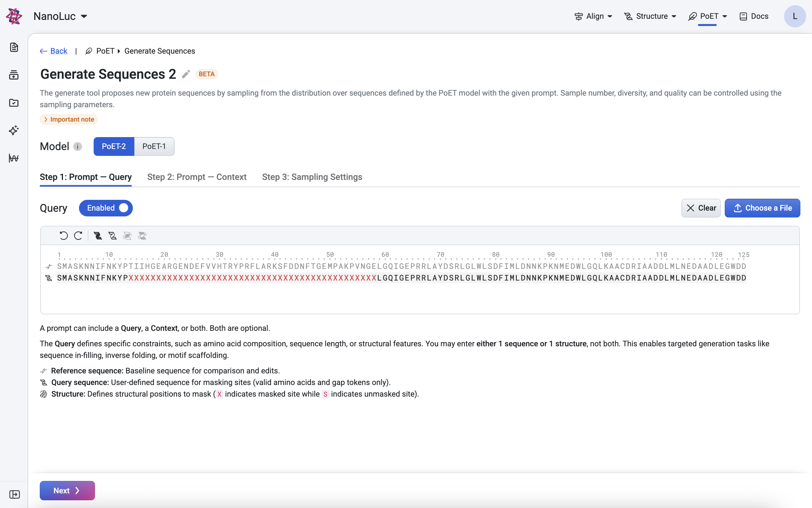Click the Next button

(x=67, y=491)
